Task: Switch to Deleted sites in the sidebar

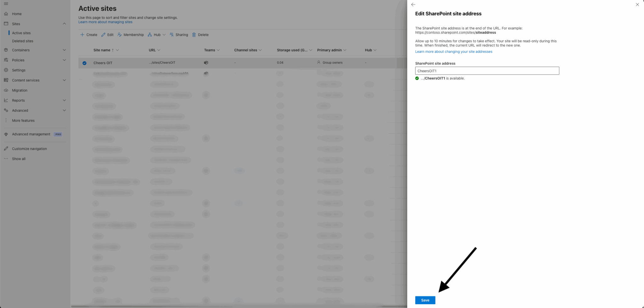Action: [23, 41]
